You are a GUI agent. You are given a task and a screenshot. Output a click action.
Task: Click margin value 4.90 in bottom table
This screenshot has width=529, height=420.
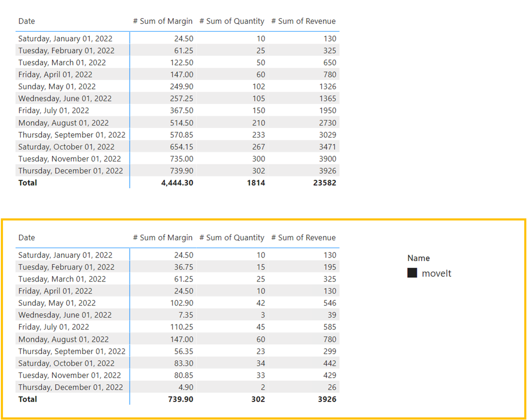[186, 387]
